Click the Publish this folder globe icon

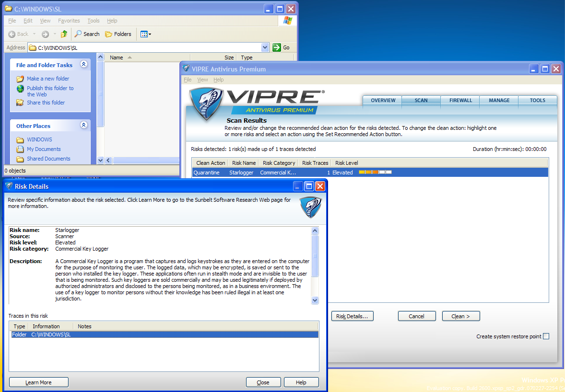[20, 89]
